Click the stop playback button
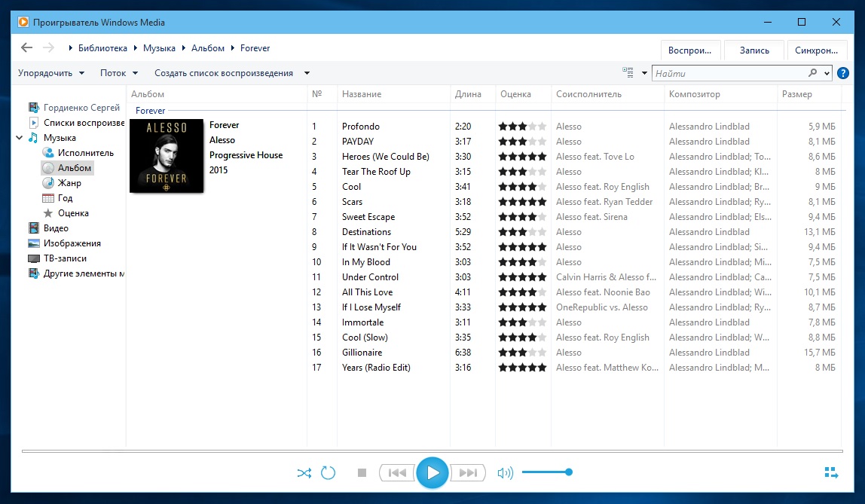 tap(362, 472)
